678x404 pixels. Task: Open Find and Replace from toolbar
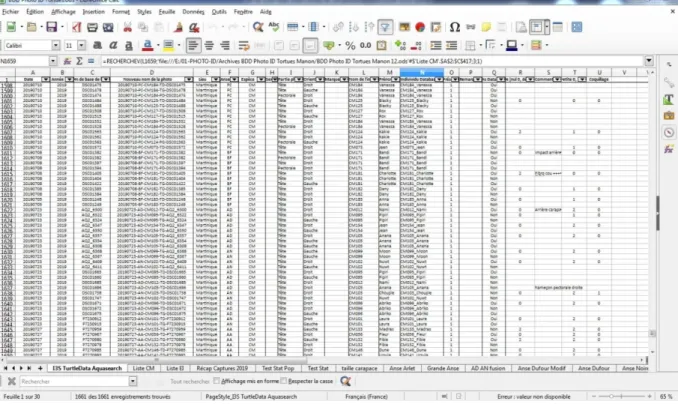pos(258,27)
